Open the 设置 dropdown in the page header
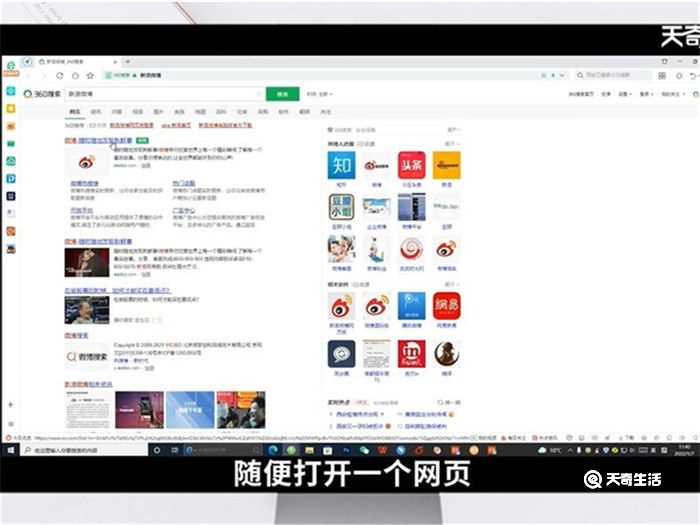The width and height of the screenshot is (700, 525). point(625,94)
